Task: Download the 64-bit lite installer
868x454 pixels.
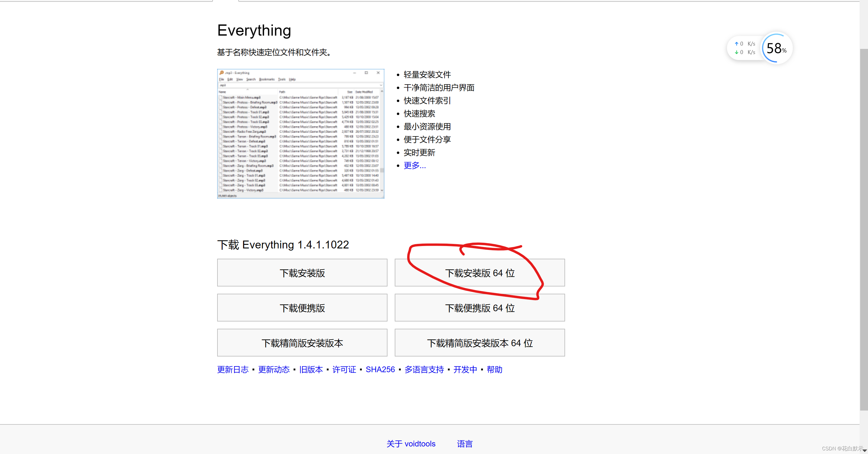Action: pos(479,343)
